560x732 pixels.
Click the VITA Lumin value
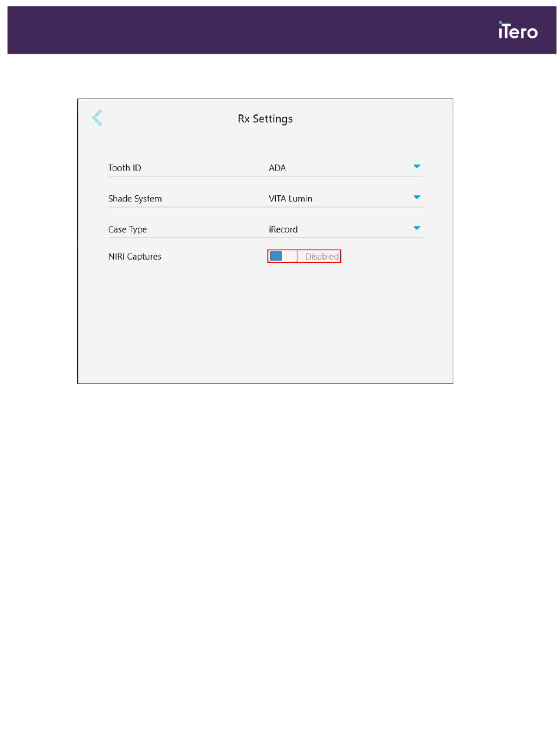point(291,199)
